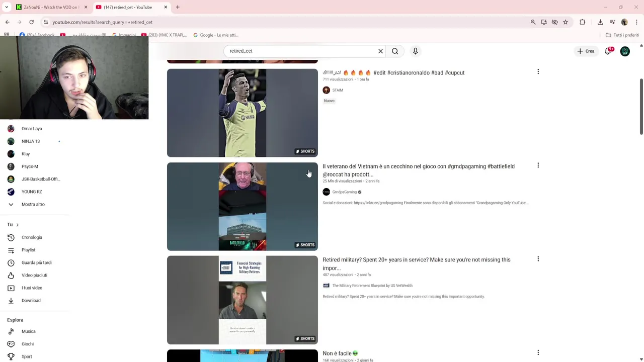Viewport: 644px width, 362px height.
Task: Open YouTube notifications bell
Action: point(608,51)
